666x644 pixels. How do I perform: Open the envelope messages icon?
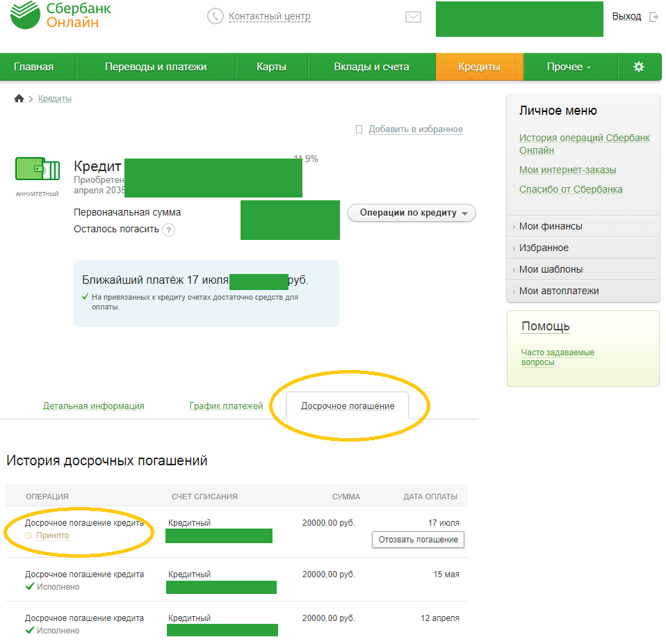413,17
